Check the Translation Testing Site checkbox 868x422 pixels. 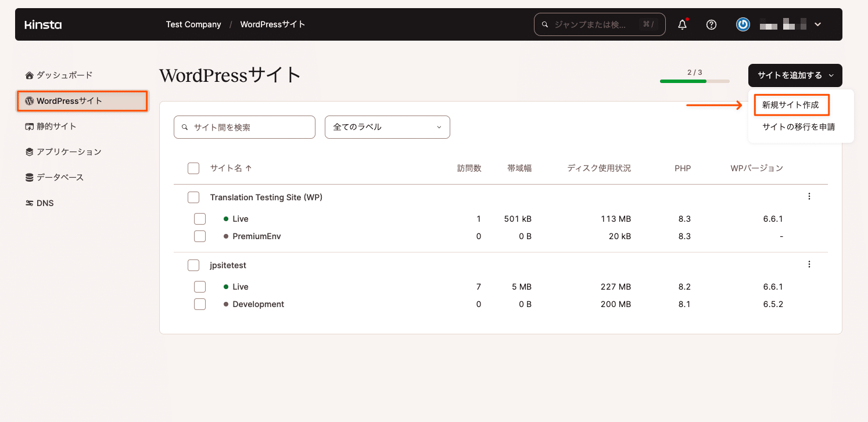[193, 197]
